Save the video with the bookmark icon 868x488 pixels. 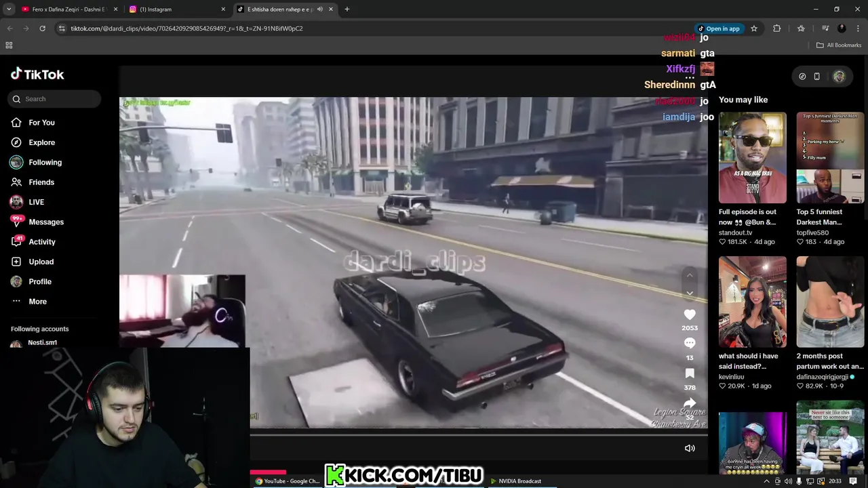pos(690,373)
